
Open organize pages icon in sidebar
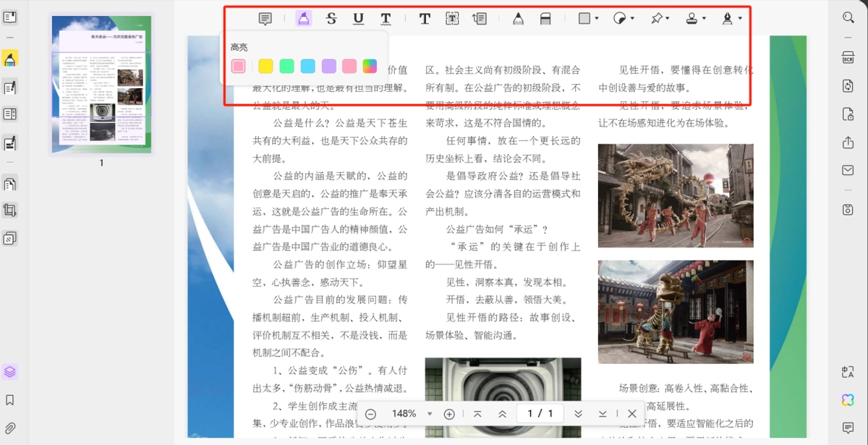(x=10, y=185)
